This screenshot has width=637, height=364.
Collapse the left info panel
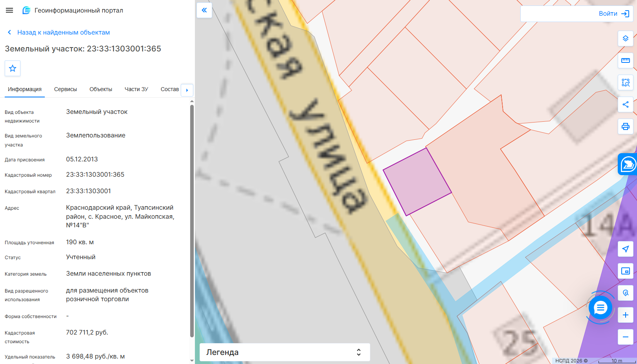pos(204,10)
